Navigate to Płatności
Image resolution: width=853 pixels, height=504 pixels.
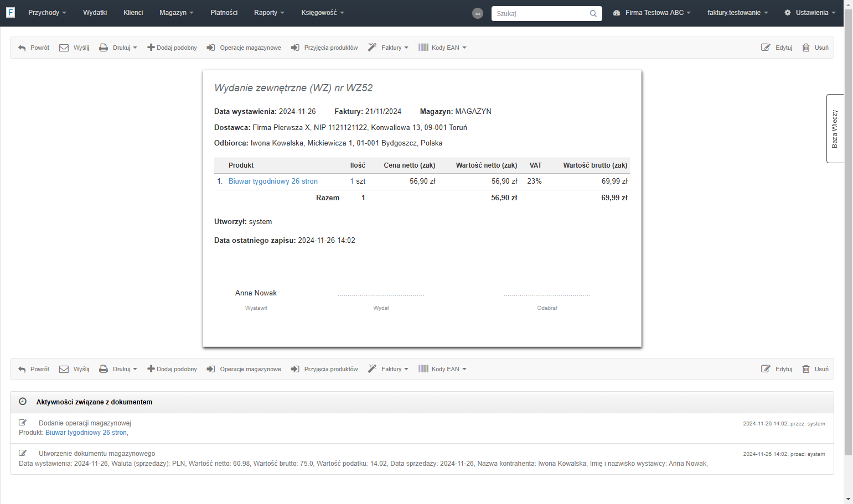coord(224,13)
